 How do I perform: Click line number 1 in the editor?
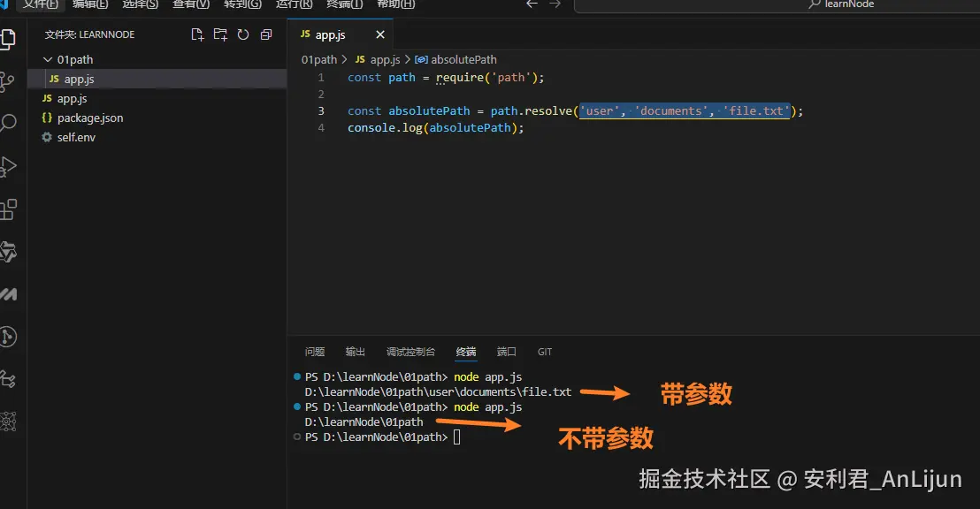[321, 78]
